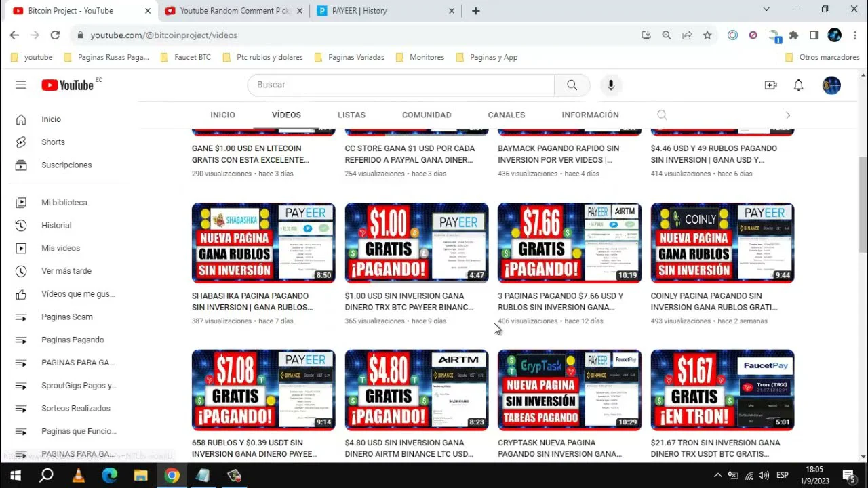Open the YouTube hamburger guide menu
This screenshot has height=488, width=868.
[21, 85]
